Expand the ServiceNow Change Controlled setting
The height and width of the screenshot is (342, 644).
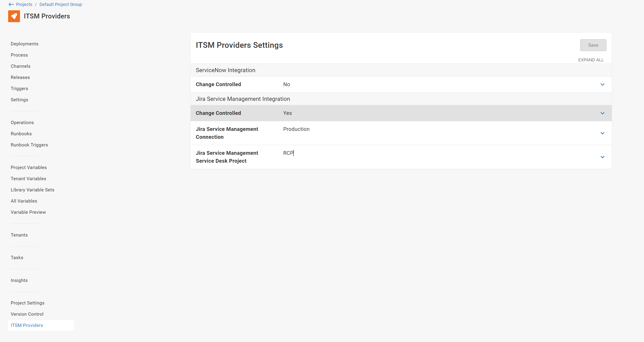point(603,84)
